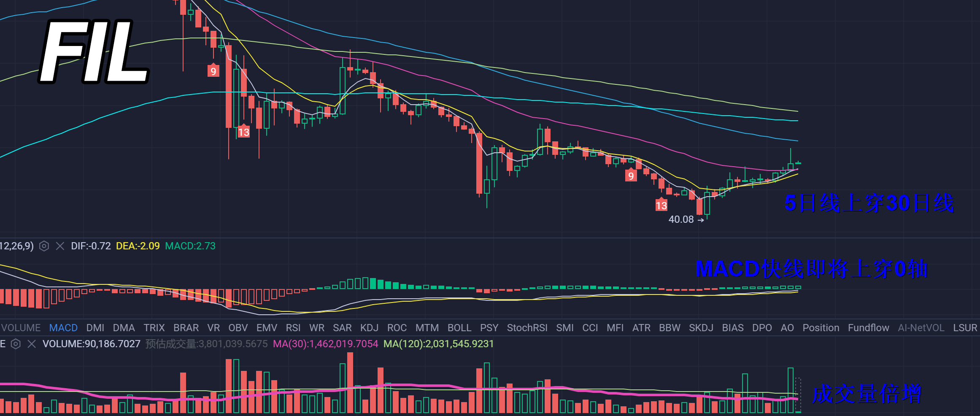Switch to the DMA indicator
980x416 pixels.
tap(124, 328)
